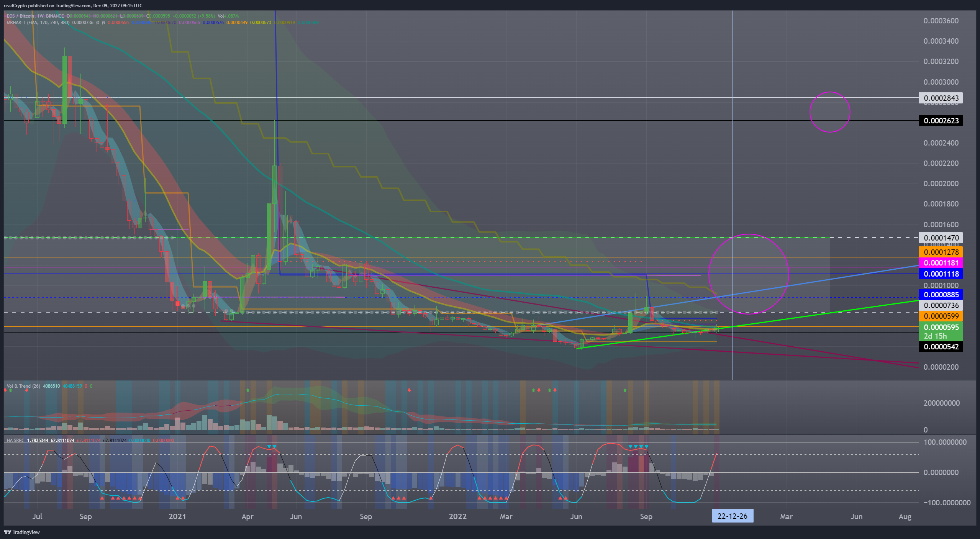Select the EOS / Bitcoin, 1W, BINANCE legend
The height and width of the screenshot is (539, 980).
click(x=35, y=16)
